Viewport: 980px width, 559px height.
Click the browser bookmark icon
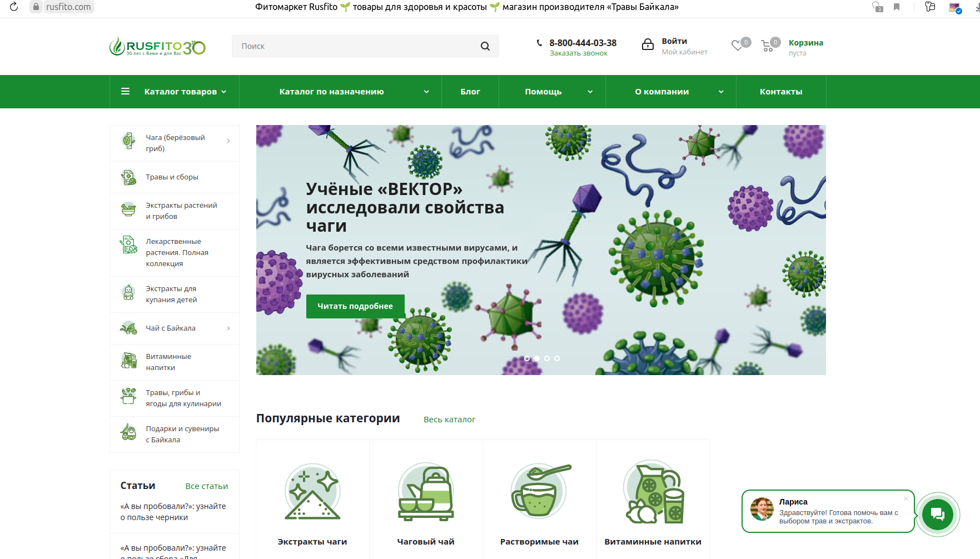(x=897, y=7)
